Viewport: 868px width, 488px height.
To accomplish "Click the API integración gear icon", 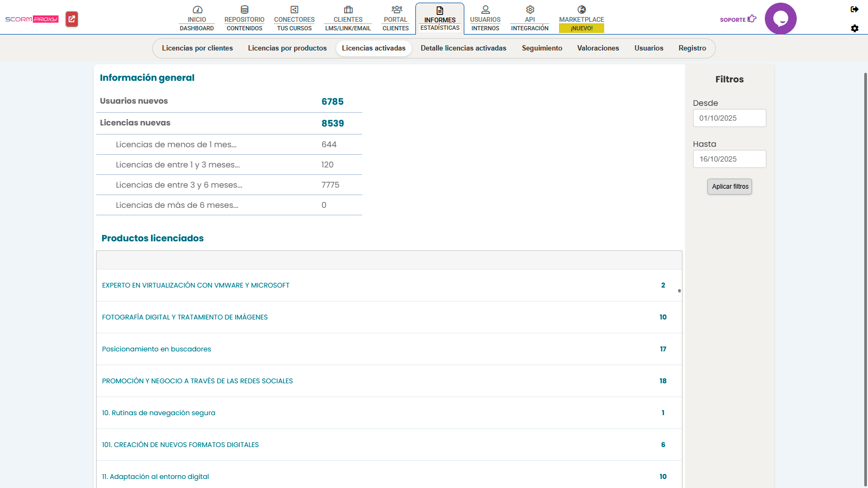I will tap(530, 10).
